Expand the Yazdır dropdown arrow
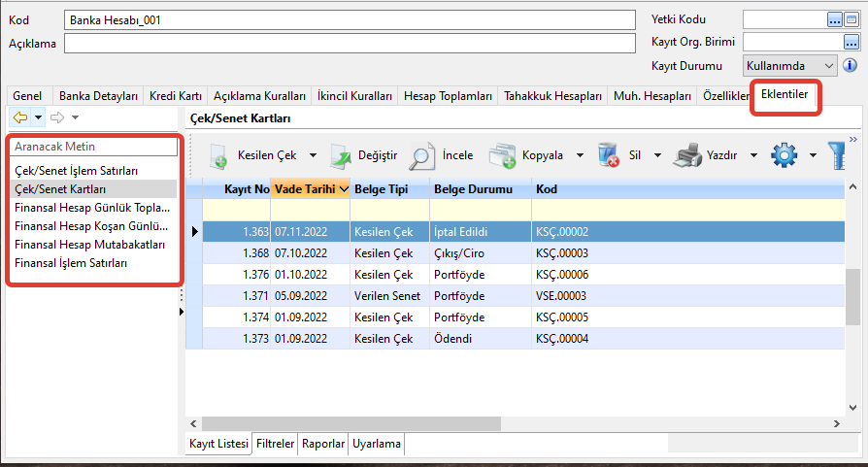The height and width of the screenshot is (467, 868). [754, 155]
